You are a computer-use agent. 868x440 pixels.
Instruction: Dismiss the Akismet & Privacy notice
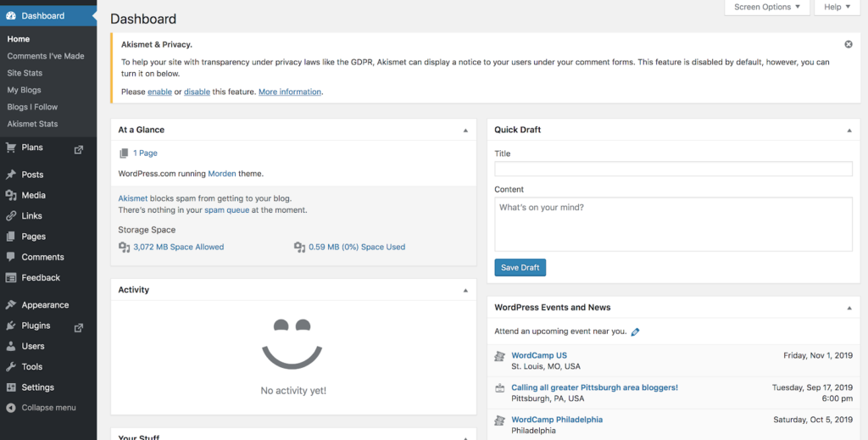[x=849, y=44]
